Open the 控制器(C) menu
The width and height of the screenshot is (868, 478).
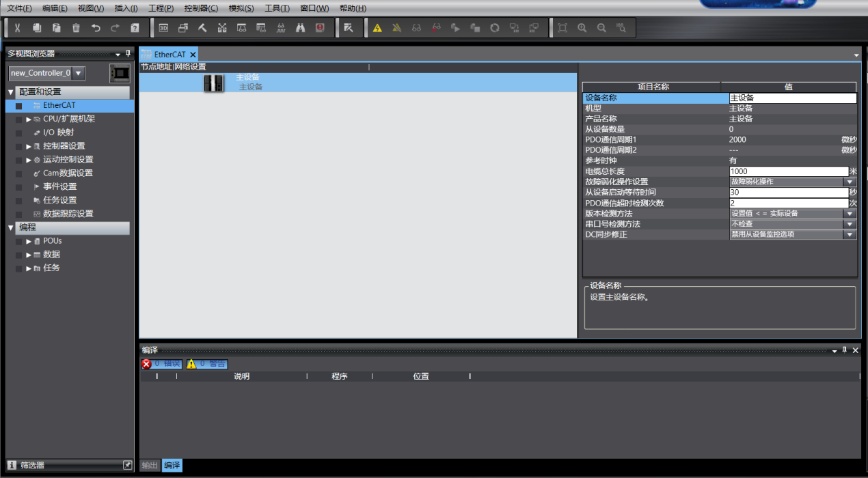pyautogui.click(x=201, y=8)
